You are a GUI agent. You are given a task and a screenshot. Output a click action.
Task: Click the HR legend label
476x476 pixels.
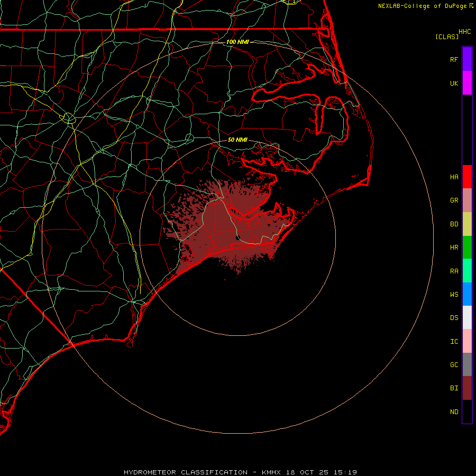(454, 248)
